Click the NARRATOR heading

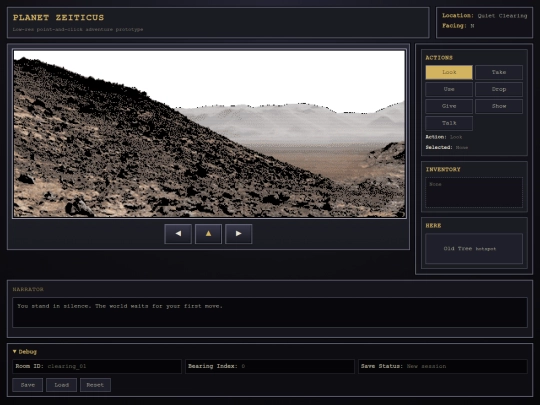tap(28, 289)
